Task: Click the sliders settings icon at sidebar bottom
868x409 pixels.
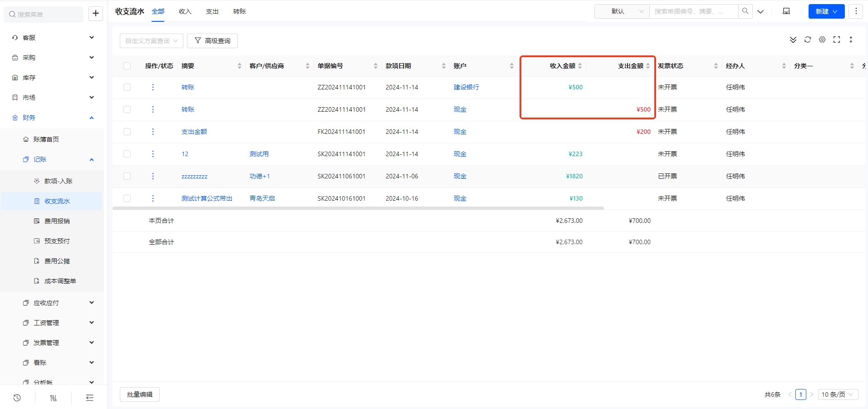Action: [x=53, y=398]
